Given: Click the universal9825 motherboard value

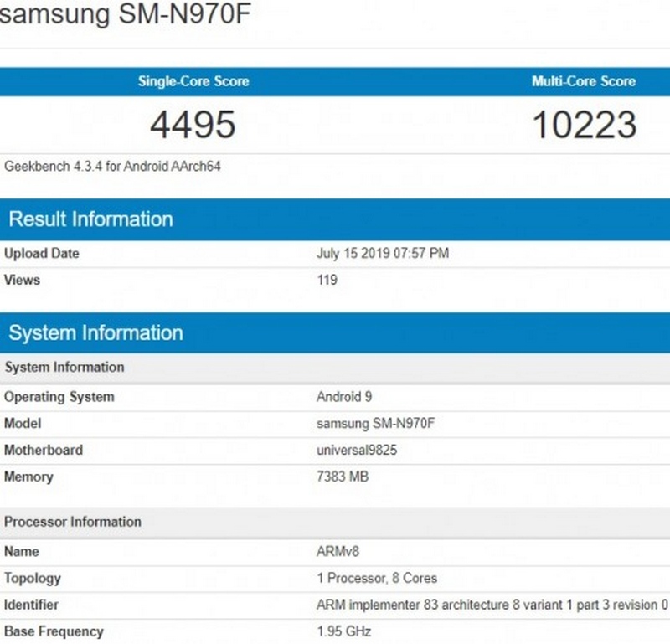Looking at the screenshot, I should pos(357,450).
